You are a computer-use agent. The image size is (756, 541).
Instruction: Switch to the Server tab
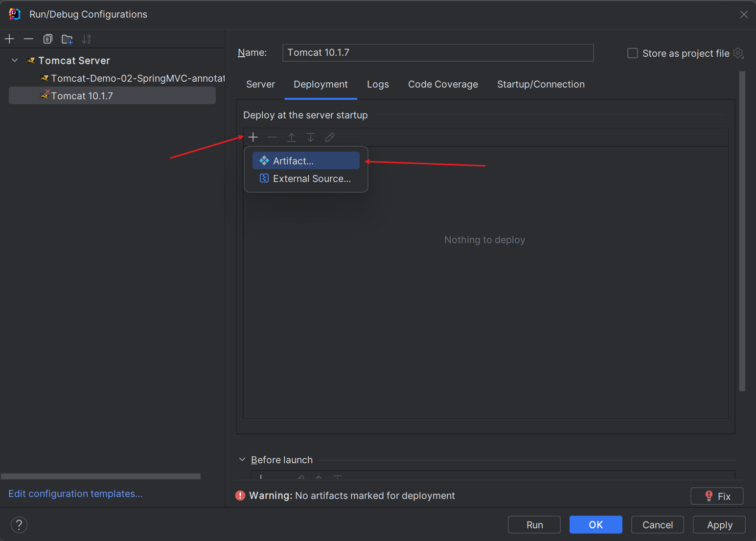(x=260, y=84)
